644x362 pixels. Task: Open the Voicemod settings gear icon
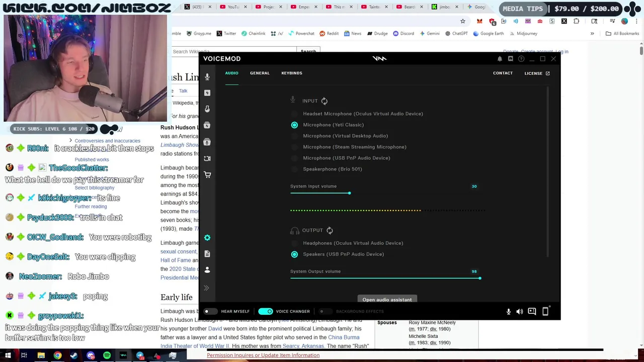tap(207, 238)
